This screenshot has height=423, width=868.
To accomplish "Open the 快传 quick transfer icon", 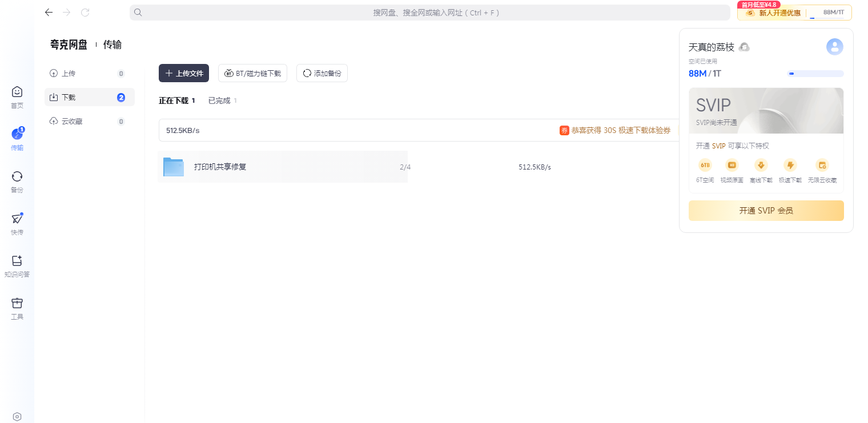I will point(17,219).
